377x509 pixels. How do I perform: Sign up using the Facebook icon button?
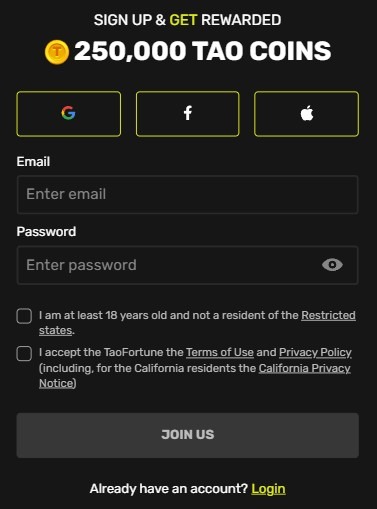click(188, 114)
